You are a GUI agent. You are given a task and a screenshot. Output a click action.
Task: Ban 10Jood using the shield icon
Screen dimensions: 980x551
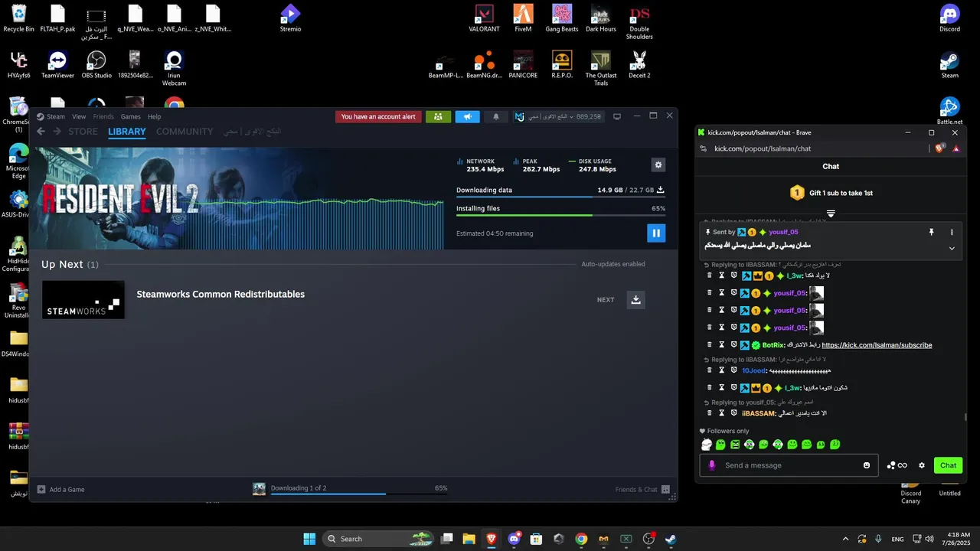pyautogui.click(x=733, y=370)
